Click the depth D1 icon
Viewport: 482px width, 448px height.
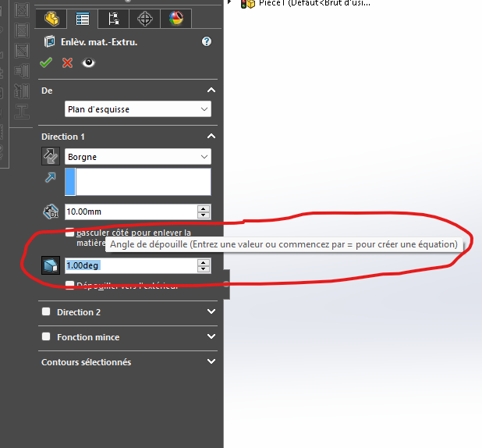click(51, 212)
